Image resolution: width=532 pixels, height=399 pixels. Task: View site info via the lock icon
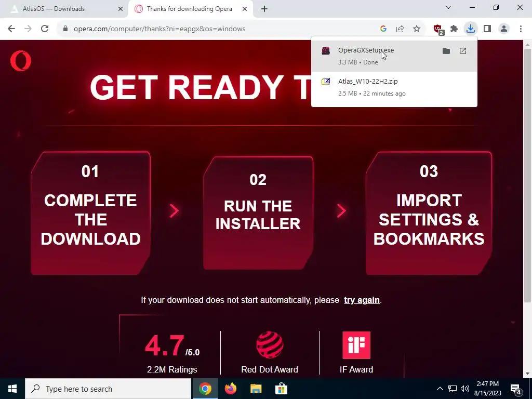65,29
